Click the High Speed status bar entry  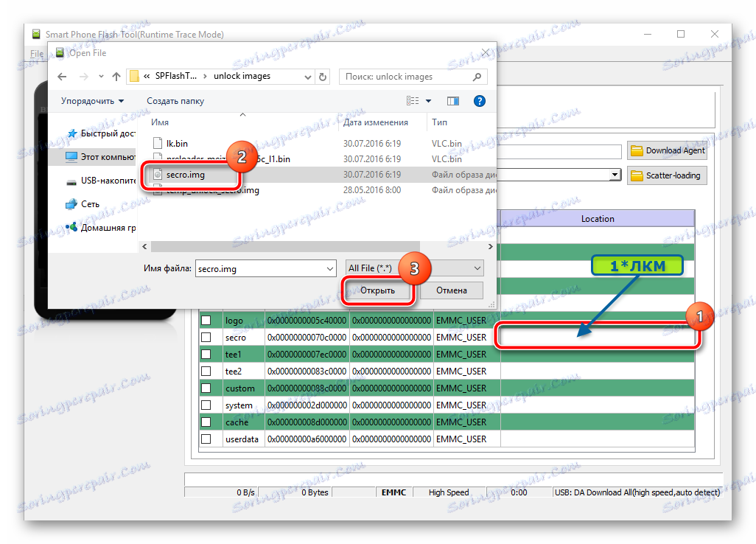coord(449,492)
